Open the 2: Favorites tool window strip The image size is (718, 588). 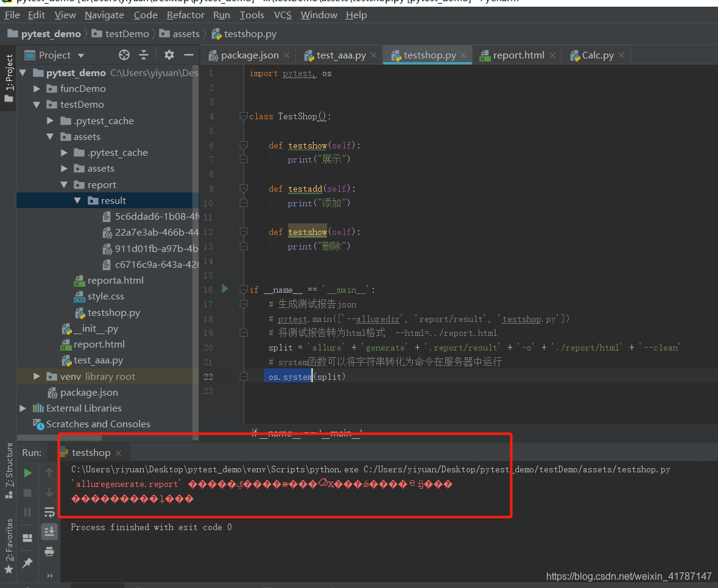click(9, 546)
